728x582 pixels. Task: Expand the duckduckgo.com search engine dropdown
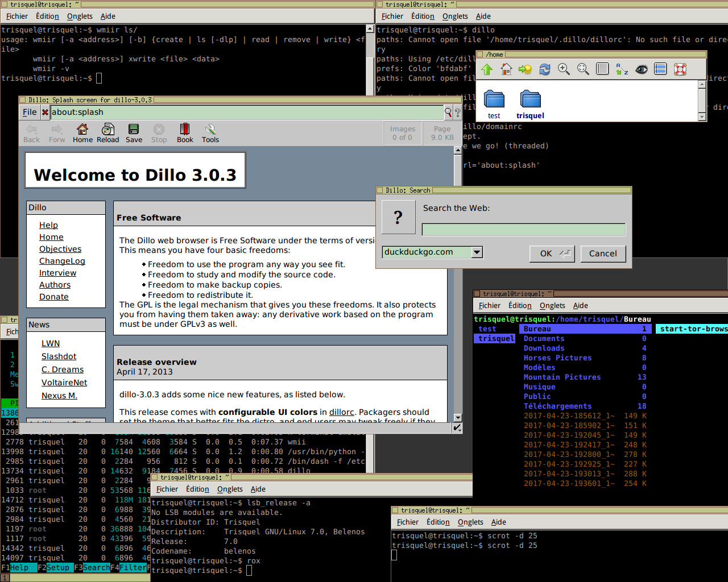(x=477, y=252)
